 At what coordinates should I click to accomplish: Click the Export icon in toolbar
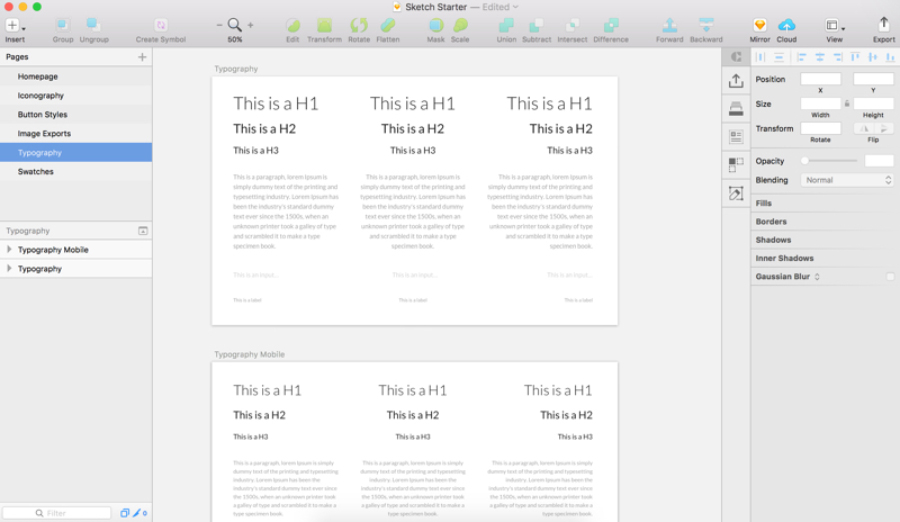pos(883,25)
